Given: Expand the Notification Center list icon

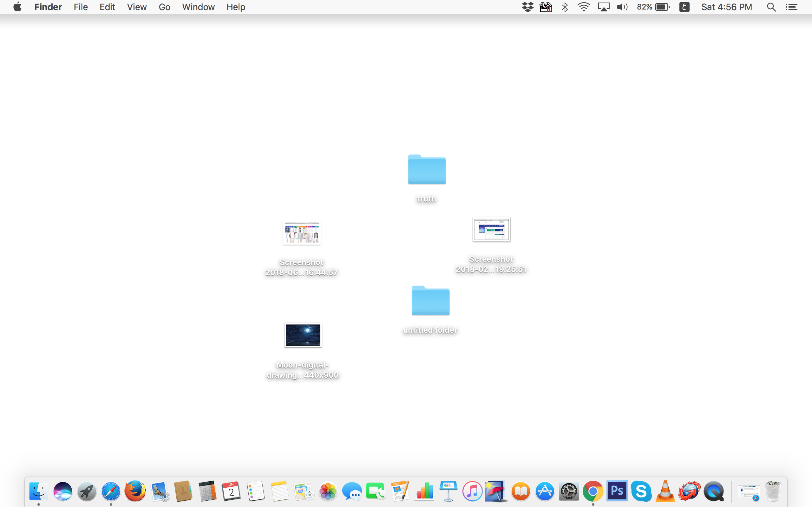Looking at the screenshot, I should point(791,7).
